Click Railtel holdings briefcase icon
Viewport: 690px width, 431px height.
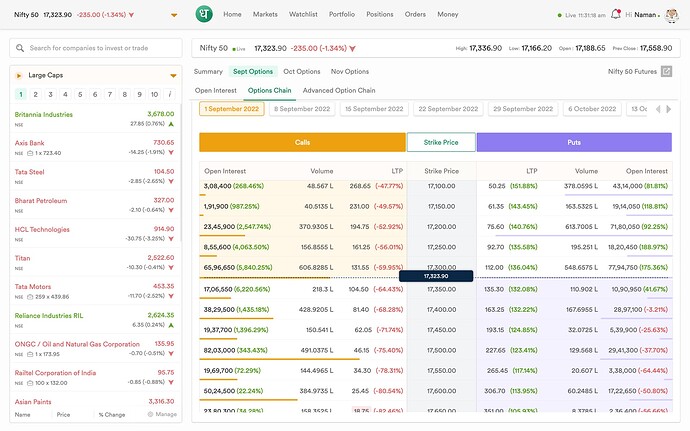coord(30,383)
